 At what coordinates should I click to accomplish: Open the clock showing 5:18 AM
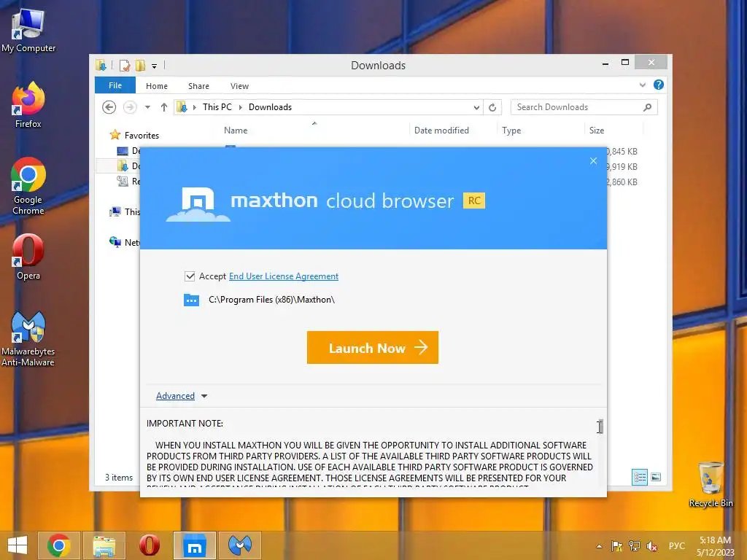715,546
